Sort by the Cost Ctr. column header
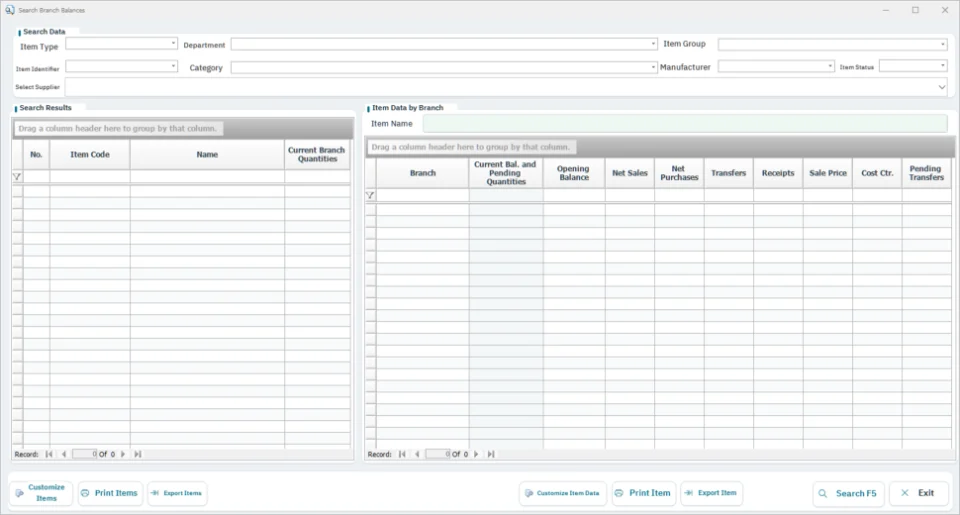 [x=877, y=173]
